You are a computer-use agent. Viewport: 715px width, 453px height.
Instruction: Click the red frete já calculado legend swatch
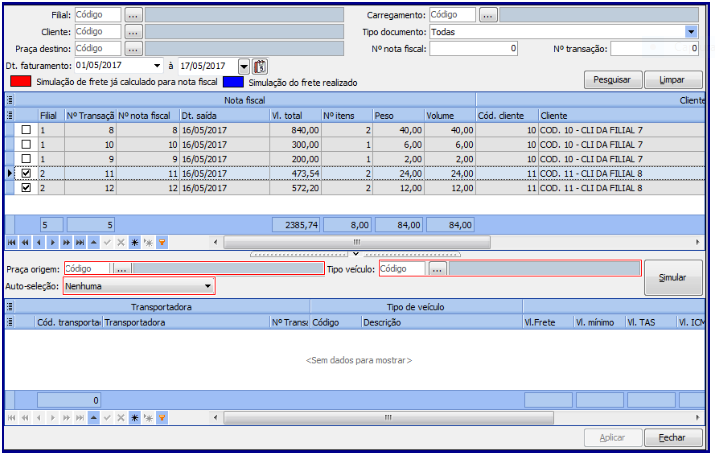point(21,82)
